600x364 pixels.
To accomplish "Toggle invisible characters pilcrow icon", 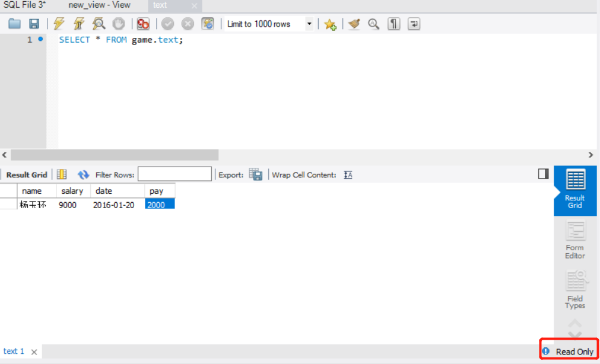I will [x=393, y=24].
